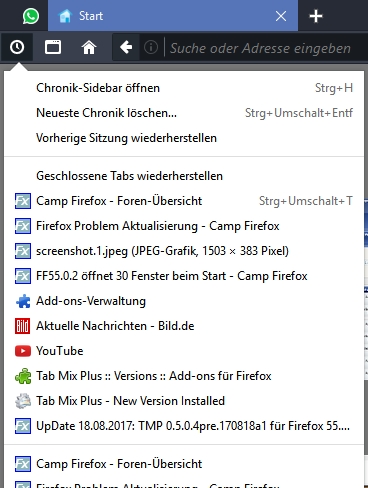Select Geschlossene Tabs wiederherstellen
Viewport: 368px width, 488px height.
184,176
